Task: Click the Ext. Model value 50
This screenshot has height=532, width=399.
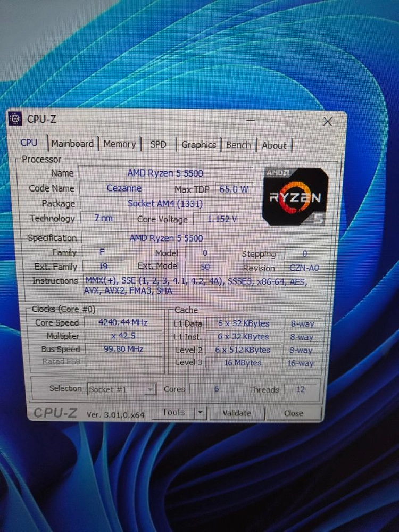Action: point(205,267)
